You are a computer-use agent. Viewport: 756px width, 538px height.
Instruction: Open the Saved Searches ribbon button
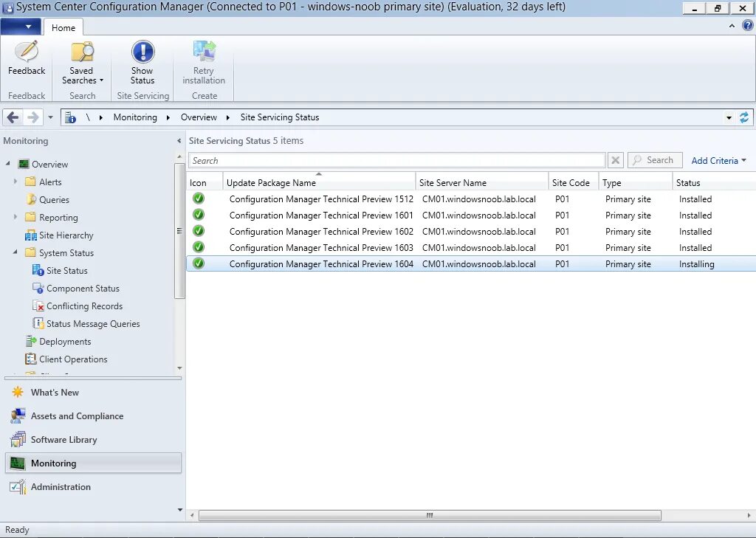[82, 63]
